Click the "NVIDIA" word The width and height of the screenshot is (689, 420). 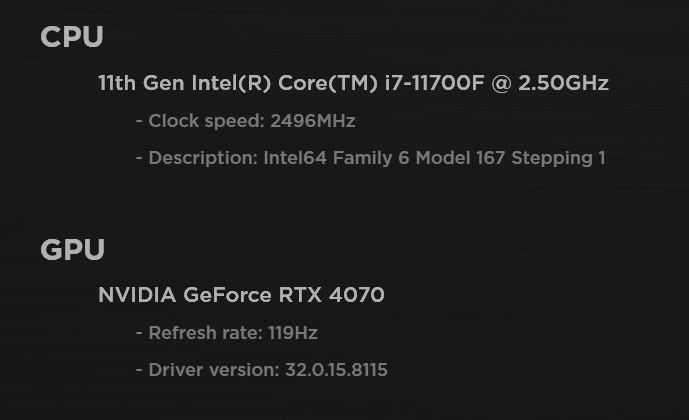pos(137,295)
